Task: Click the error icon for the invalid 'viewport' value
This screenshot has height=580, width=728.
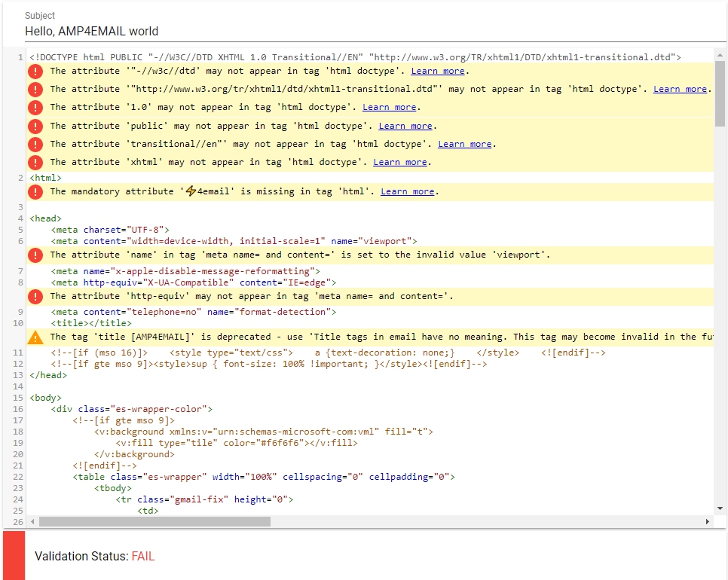Action: pyautogui.click(x=36, y=255)
